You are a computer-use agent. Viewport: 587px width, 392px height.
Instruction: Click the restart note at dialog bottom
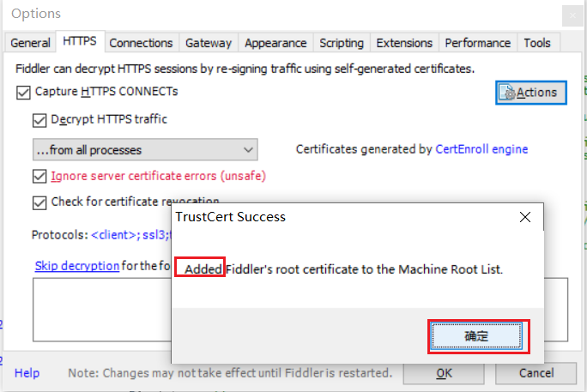(x=230, y=373)
